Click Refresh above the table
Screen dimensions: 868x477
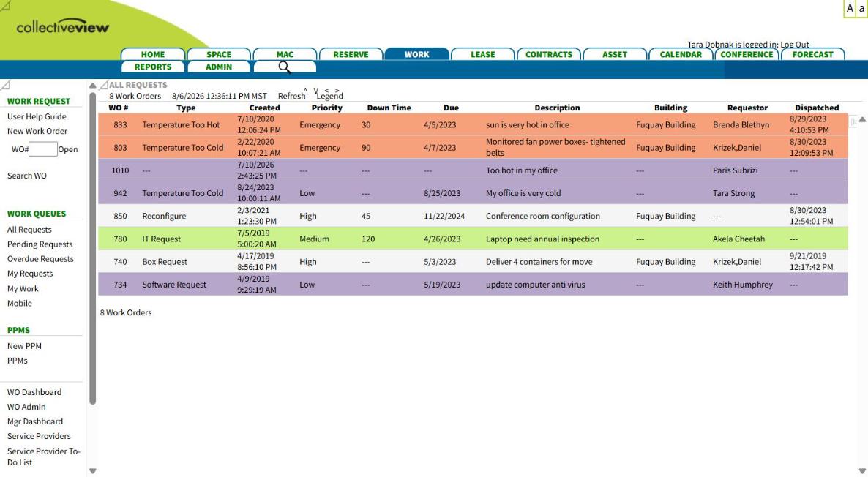(291, 96)
